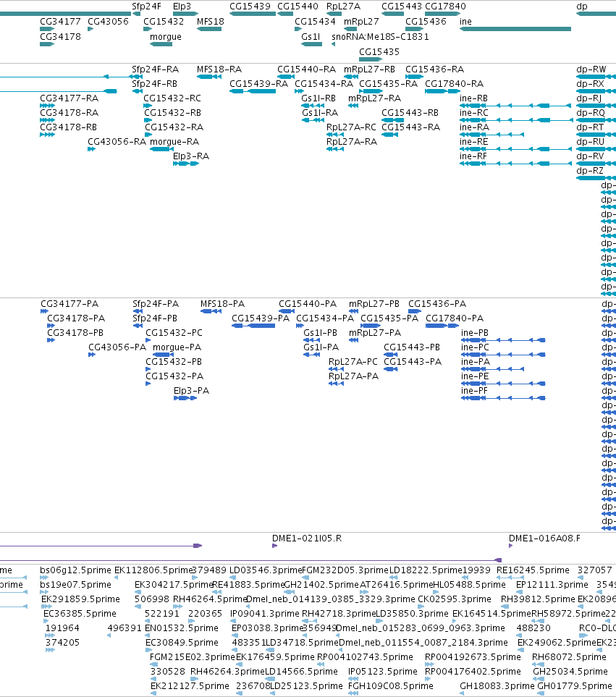
Task: Select transcript CG15439-RA
Action: pyautogui.click(x=258, y=84)
